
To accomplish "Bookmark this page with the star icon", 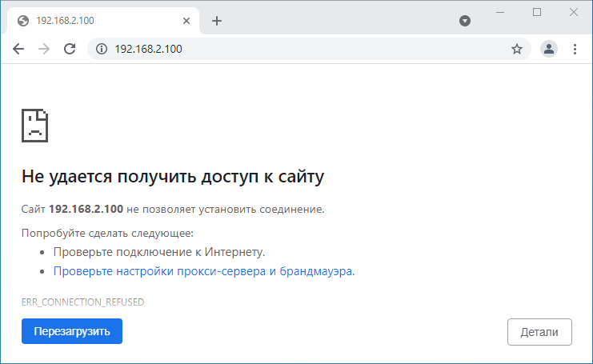I will [517, 49].
